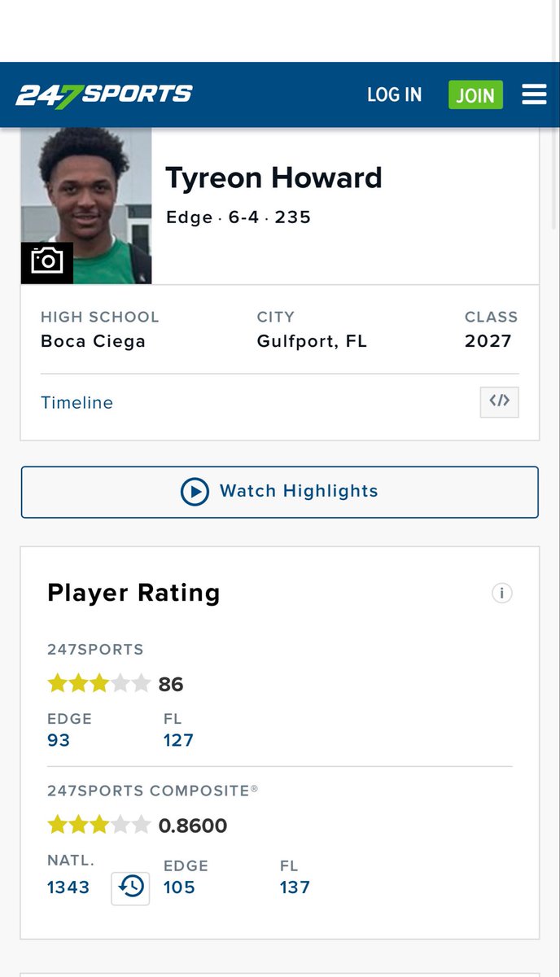Click composite national rank 1343
Image resolution: width=560 pixels, height=977 pixels.
point(68,887)
